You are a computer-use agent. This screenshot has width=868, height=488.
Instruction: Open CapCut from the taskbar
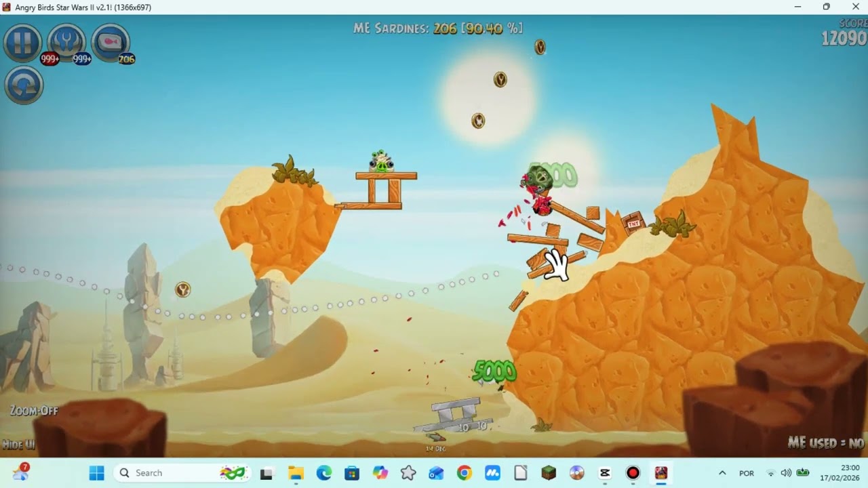click(605, 473)
